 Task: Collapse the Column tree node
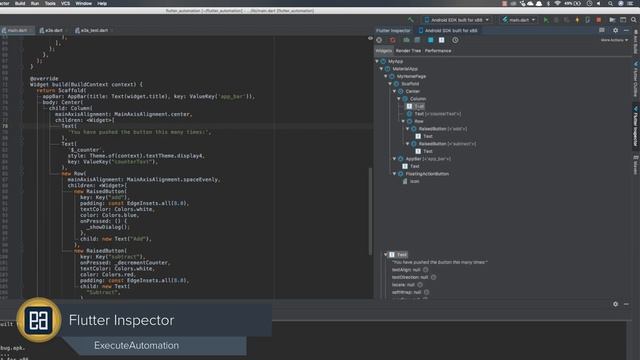point(399,99)
